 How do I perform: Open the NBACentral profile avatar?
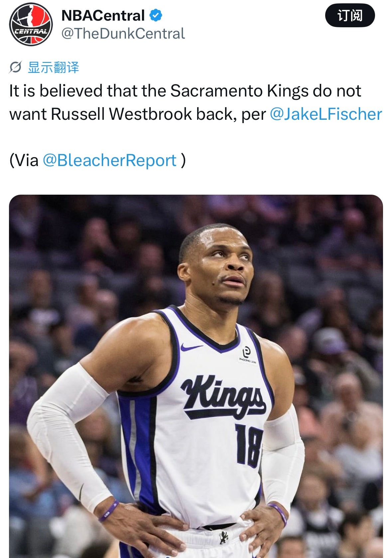click(x=31, y=24)
